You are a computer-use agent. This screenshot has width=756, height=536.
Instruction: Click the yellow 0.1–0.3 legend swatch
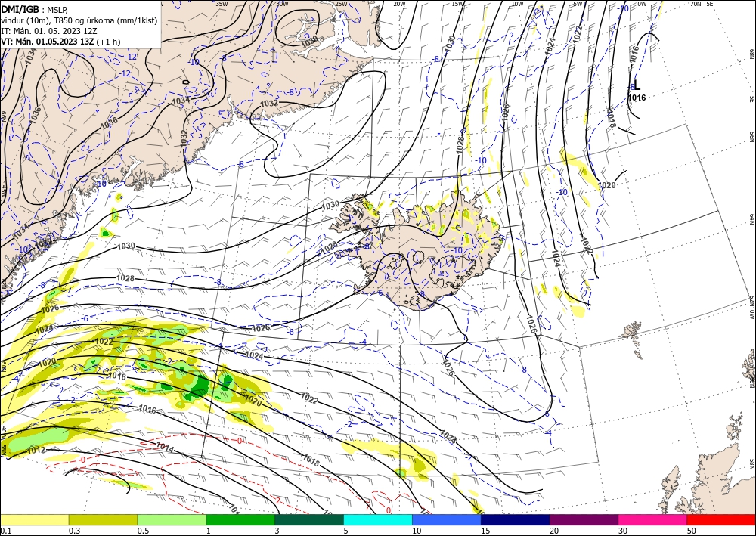34,520
